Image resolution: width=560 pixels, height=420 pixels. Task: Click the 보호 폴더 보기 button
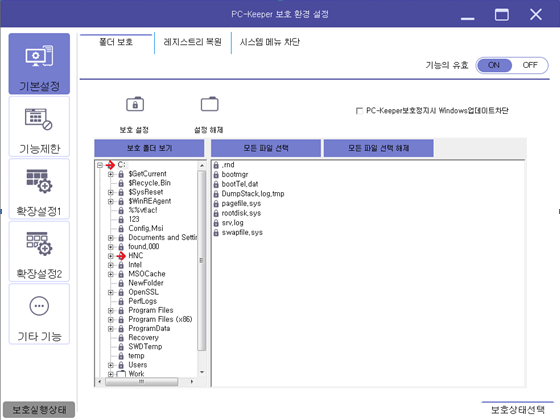149,148
